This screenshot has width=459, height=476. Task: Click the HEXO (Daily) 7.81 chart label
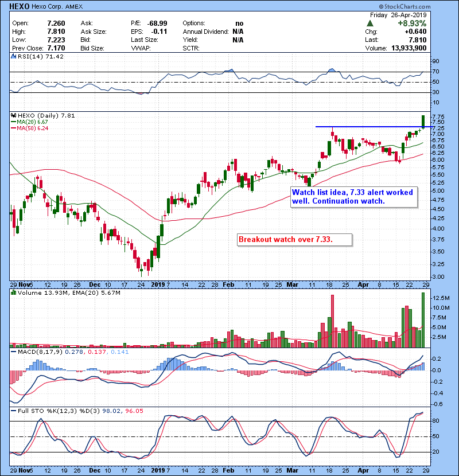tap(46, 115)
